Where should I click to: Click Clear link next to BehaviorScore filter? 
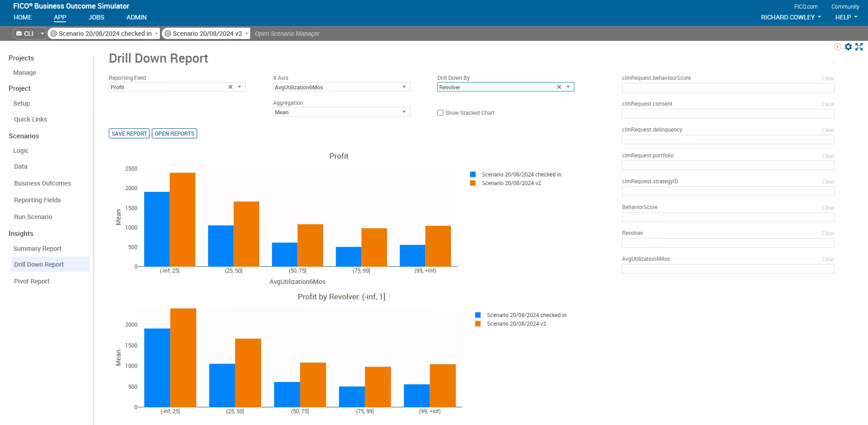click(x=828, y=208)
